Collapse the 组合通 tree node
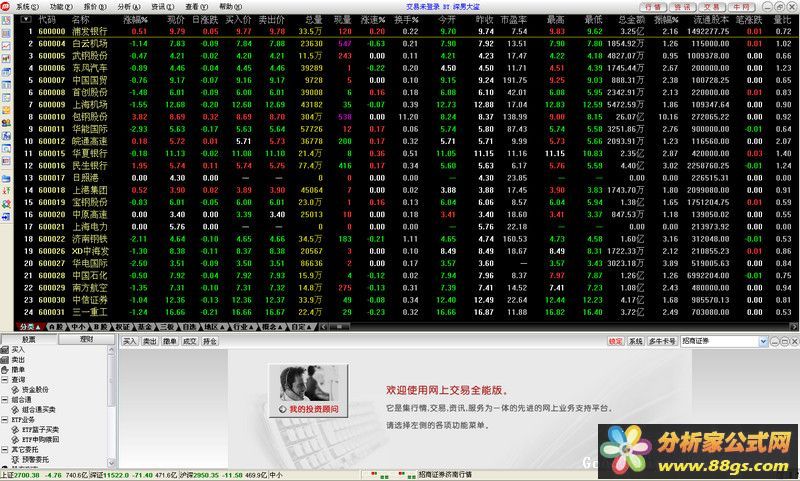The image size is (800, 481). pyautogui.click(x=5, y=399)
